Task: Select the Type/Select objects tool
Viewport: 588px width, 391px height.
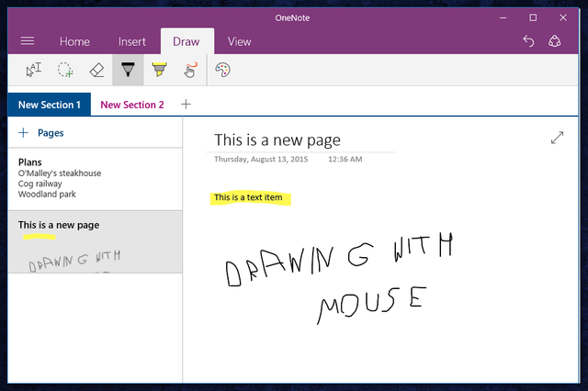Action: point(34,70)
